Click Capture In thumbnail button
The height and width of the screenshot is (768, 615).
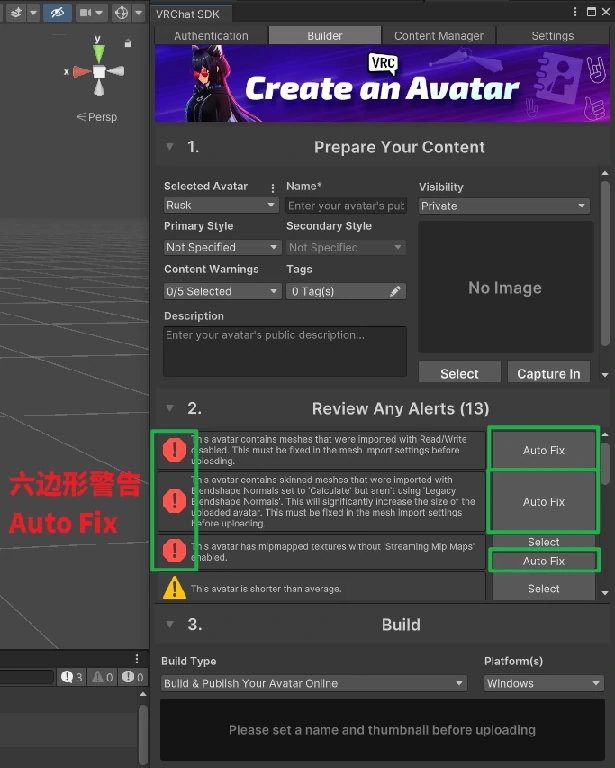pos(548,374)
